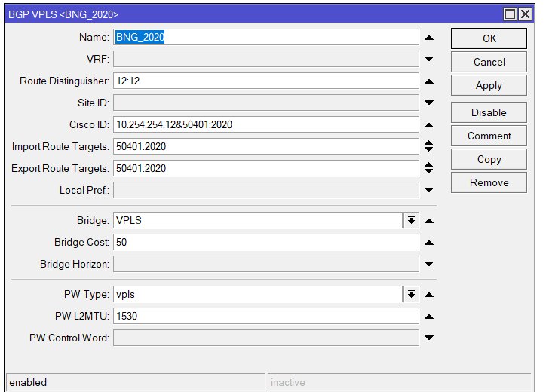Click the 'PW Control Word:' label
The image size is (549, 392).
click(x=69, y=338)
